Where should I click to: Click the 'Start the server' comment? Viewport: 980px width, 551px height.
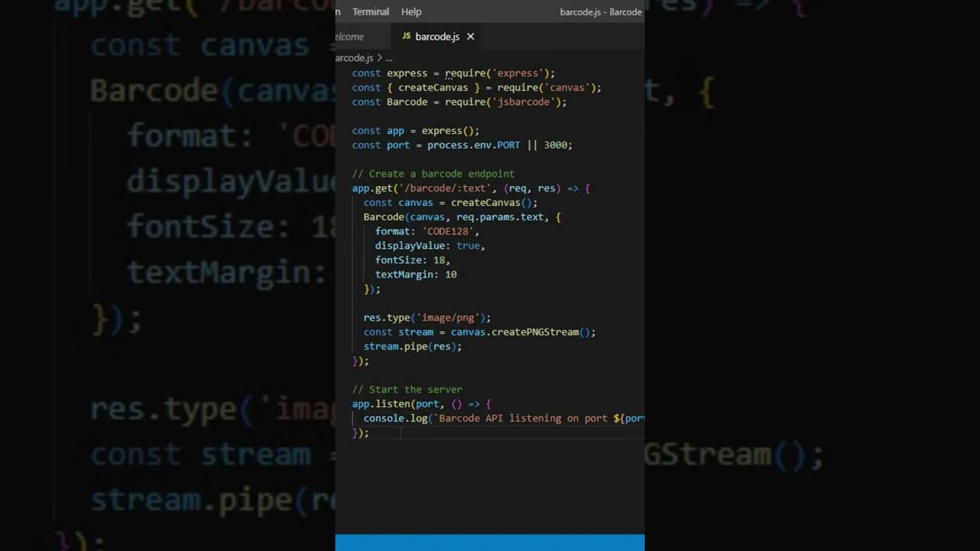point(407,390)
